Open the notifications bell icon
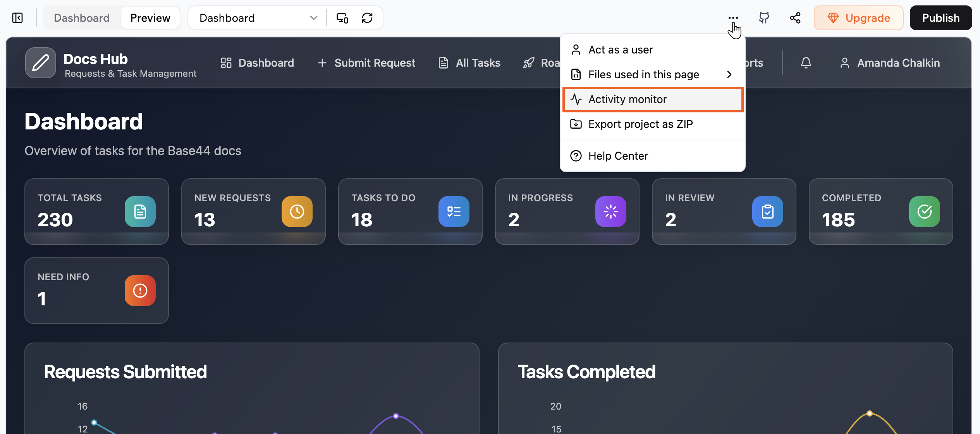 coord(806,62)
